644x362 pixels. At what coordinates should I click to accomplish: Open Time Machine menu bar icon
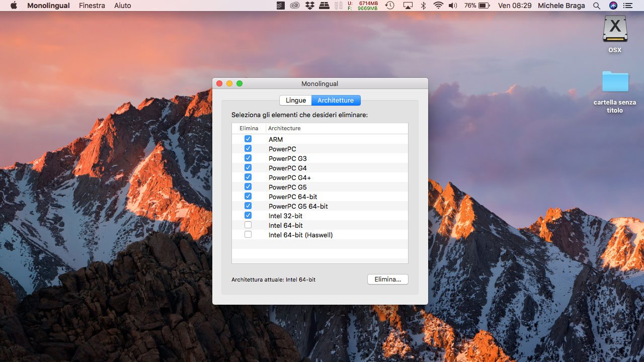[390, 6]
